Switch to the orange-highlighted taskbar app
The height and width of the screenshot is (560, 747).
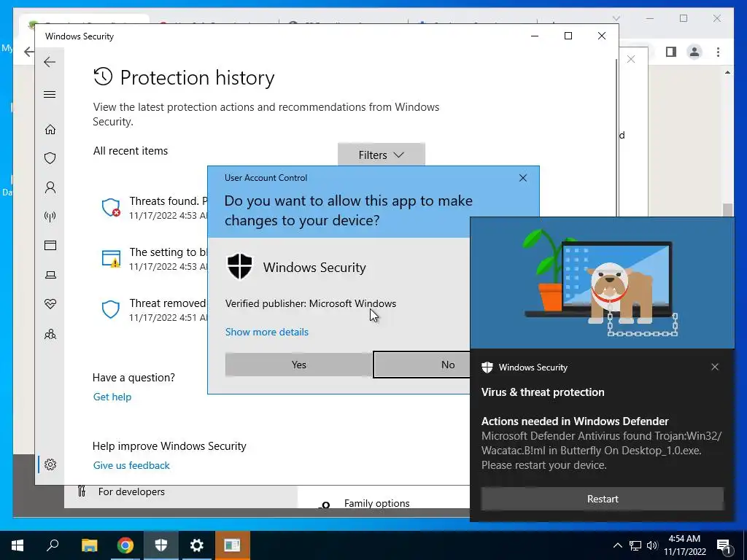(233, 545)
